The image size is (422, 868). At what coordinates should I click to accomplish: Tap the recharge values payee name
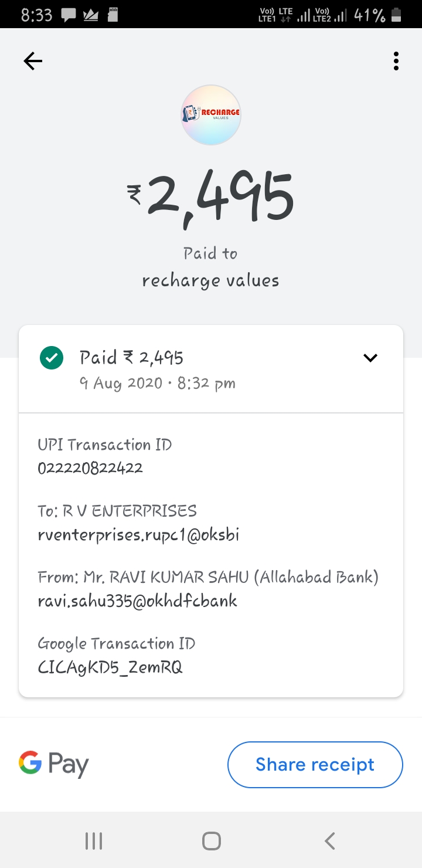[211, 281]
